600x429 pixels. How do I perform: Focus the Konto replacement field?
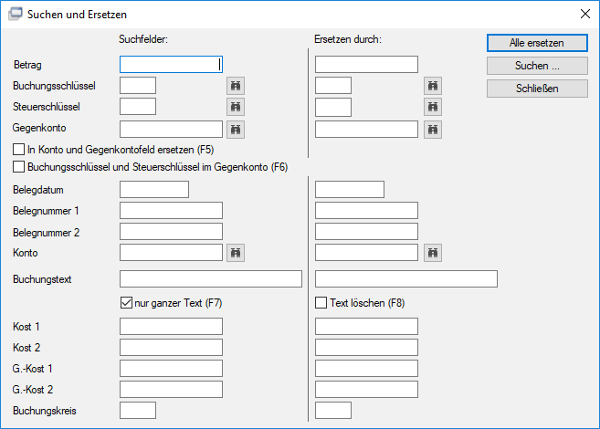coord(367,253)
